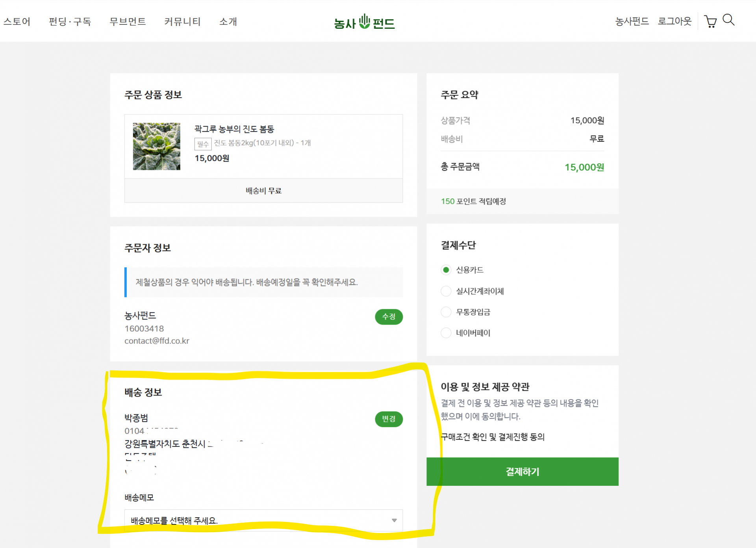
Task: Open the 스토어 menu
Action: point(17,22)
